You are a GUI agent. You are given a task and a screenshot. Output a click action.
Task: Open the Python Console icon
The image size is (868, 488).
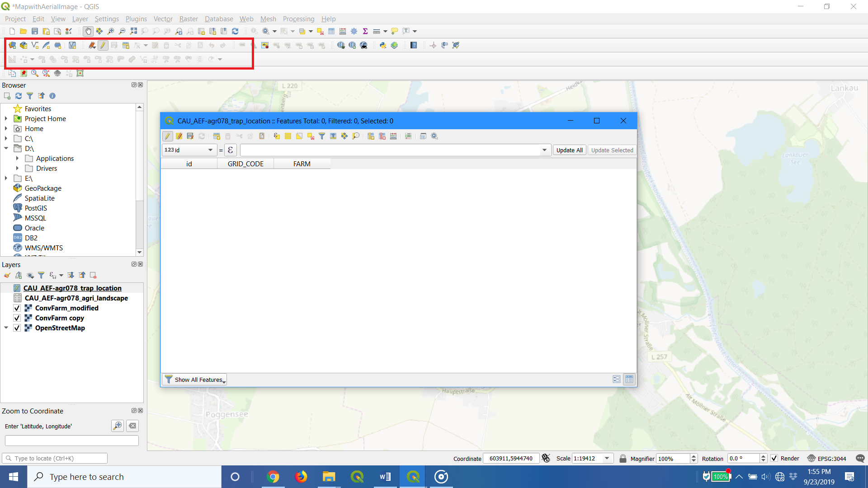(383, 45)
